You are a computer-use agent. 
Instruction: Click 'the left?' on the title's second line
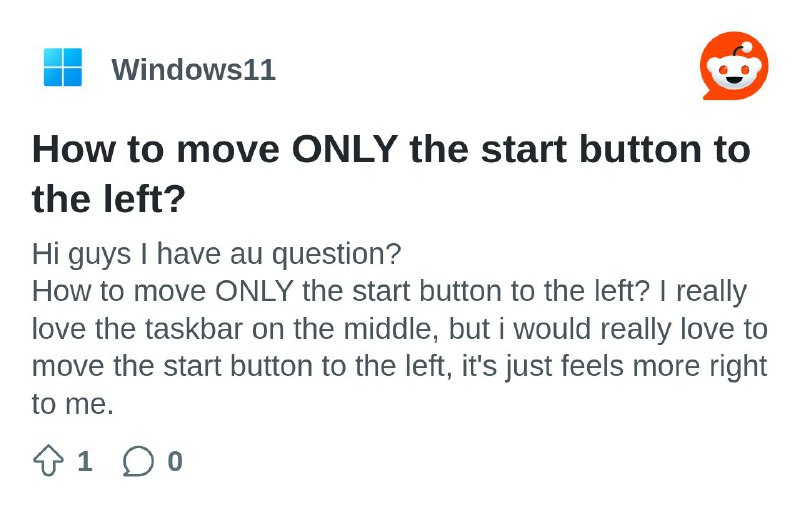coord(108,199)
